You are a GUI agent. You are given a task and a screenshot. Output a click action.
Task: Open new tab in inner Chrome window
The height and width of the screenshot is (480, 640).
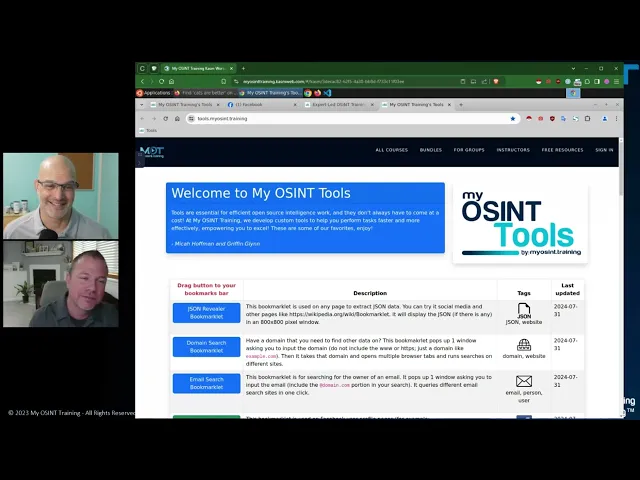(461, 105)
